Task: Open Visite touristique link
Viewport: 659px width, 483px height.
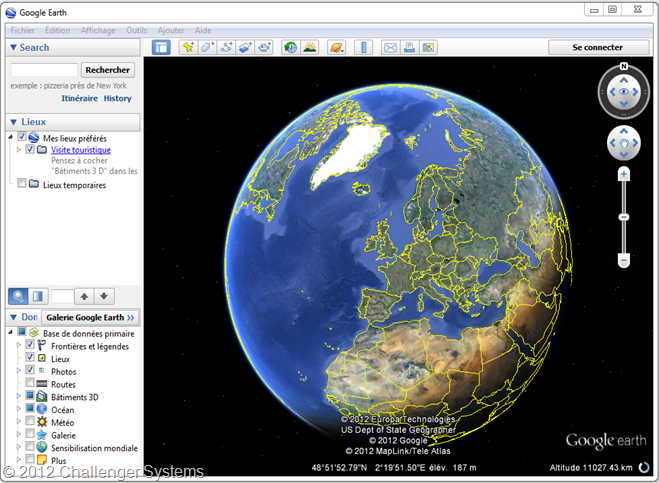Action: (x=81, y=150)
